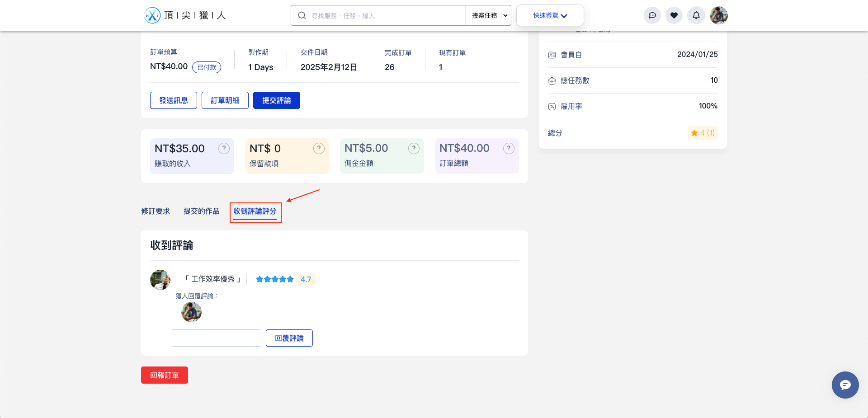Expand the 快速導覽 quick navigation menu
This screenshot has width=868, height=418.
click(x=550, y=15)
